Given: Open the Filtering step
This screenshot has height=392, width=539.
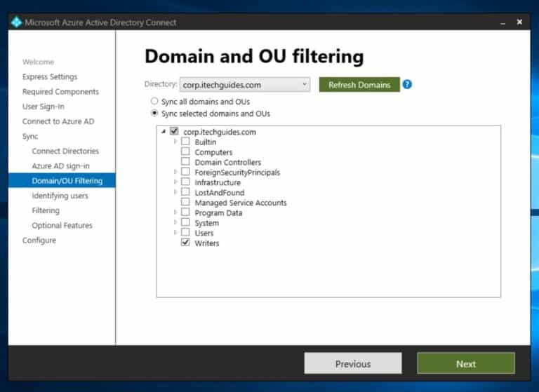Looking at the screenshot, I should (46, 210).
